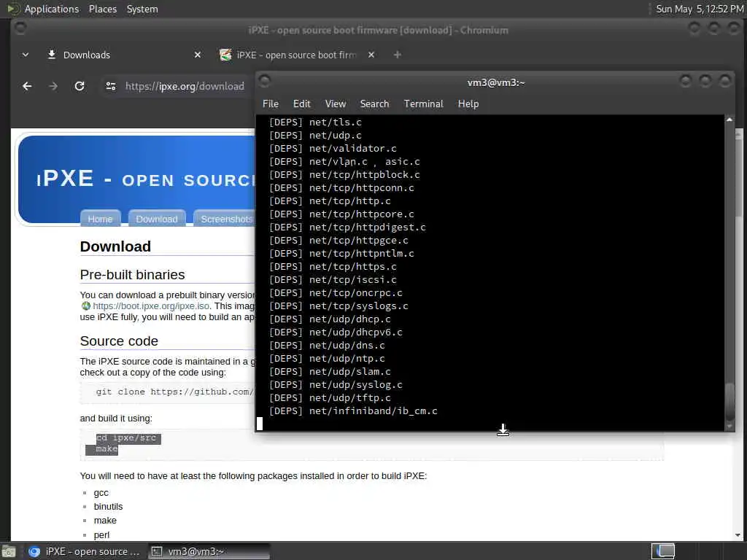Go back using Chromium's back arrow
Screen dimensions: 747x560
point(27,86)
